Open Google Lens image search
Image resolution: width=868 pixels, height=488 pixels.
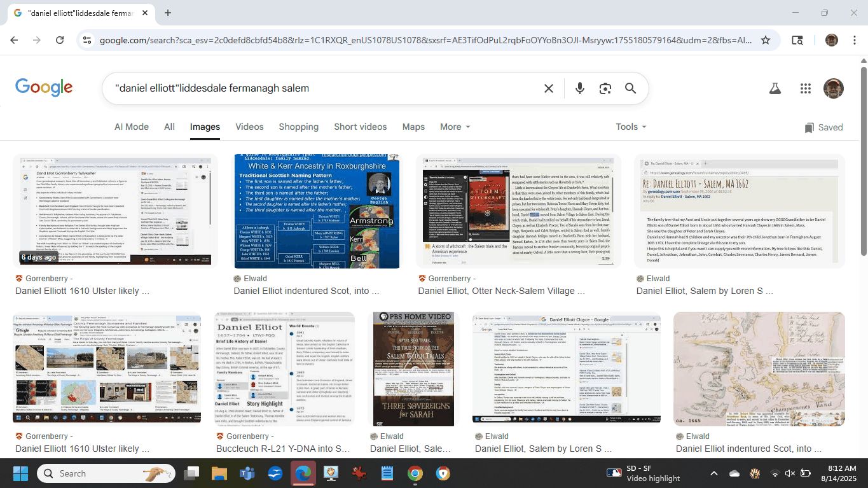pyautogui.click(x=605, y=88)
